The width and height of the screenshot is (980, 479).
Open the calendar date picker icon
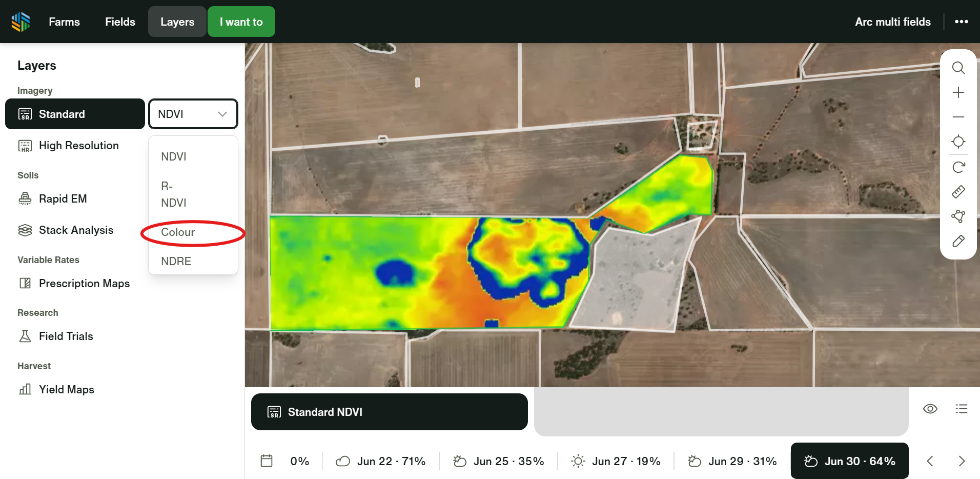[267, 461]
